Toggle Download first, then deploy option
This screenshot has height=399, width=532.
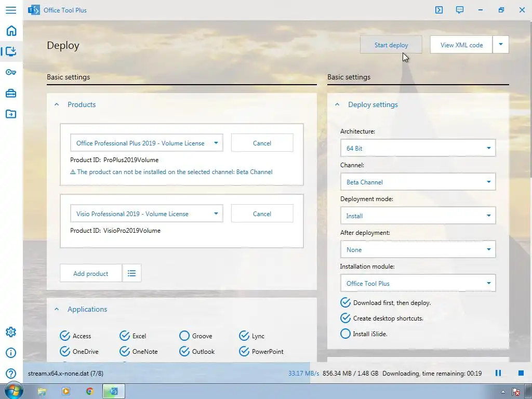(385, 303)
